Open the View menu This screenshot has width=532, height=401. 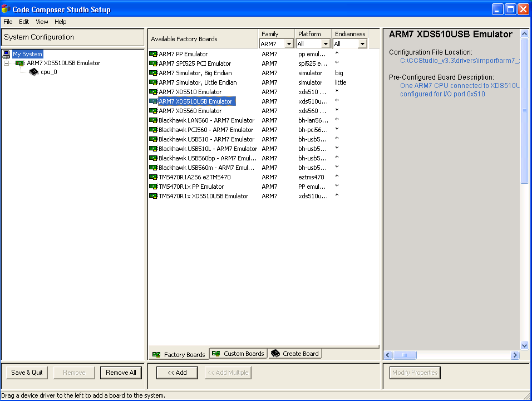click(x=42, y=22)
